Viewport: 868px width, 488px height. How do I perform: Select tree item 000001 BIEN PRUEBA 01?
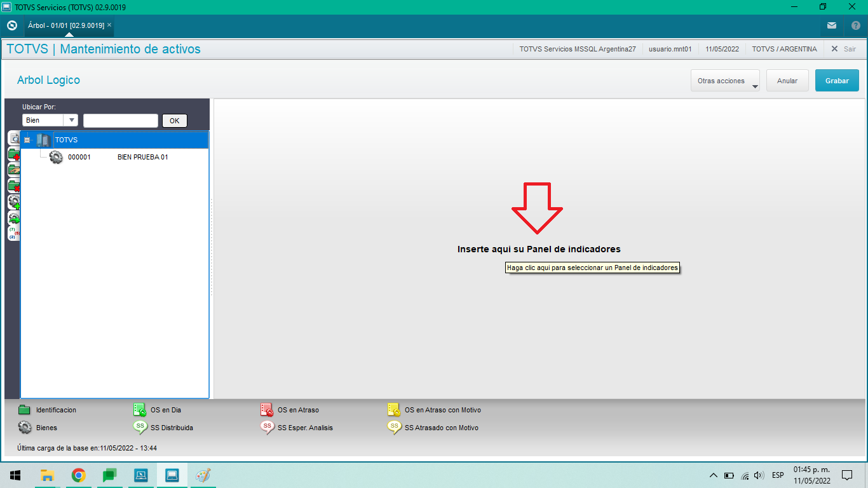pyautogui.click(x=114, y=157)
